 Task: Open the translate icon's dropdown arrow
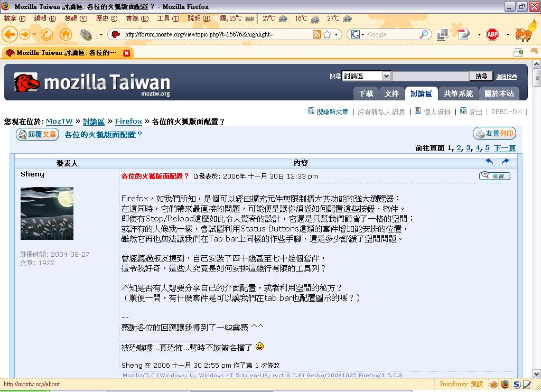[101, 34]
